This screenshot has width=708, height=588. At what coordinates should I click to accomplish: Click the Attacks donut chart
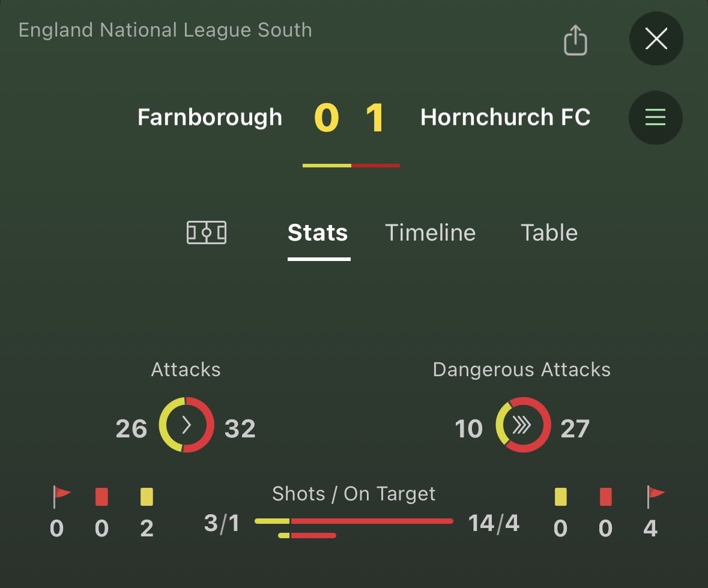(186, 425)
